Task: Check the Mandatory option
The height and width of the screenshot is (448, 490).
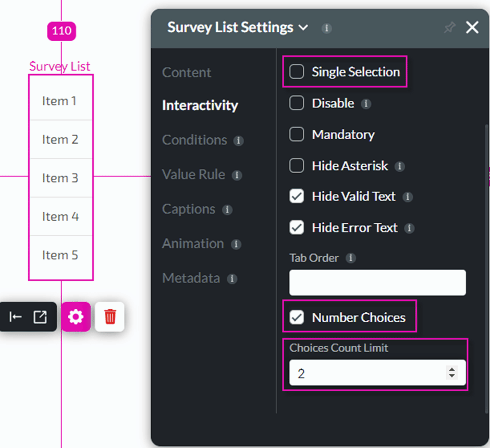Action: coord(297,135)
